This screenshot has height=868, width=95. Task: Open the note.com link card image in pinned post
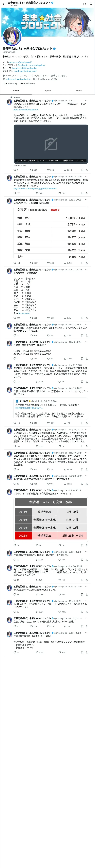pyautogui.click(x=51, y=144)
